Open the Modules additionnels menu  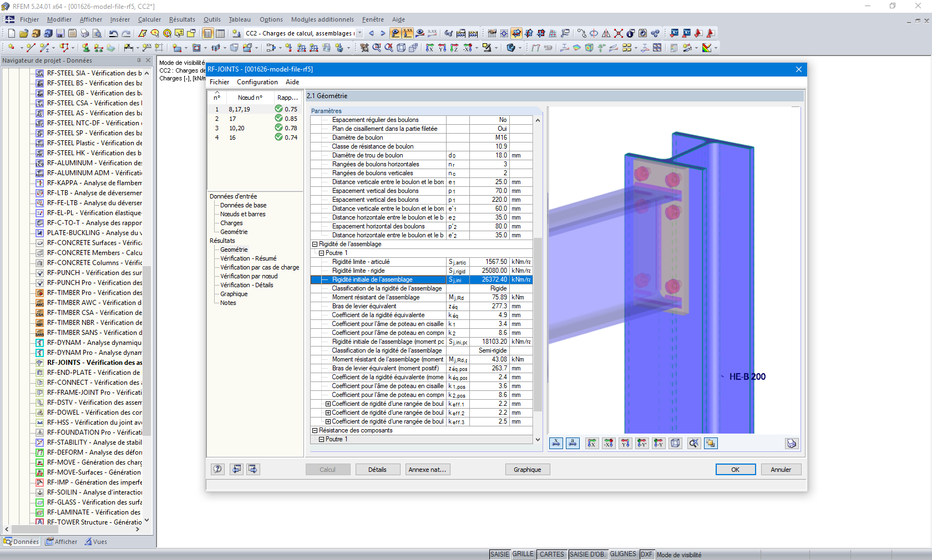(322, 19)
